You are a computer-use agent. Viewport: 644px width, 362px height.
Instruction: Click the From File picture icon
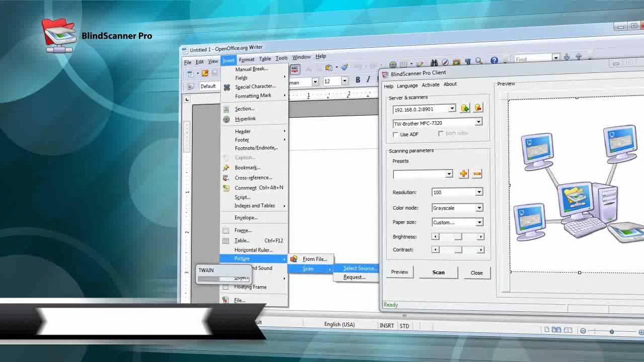294,259
